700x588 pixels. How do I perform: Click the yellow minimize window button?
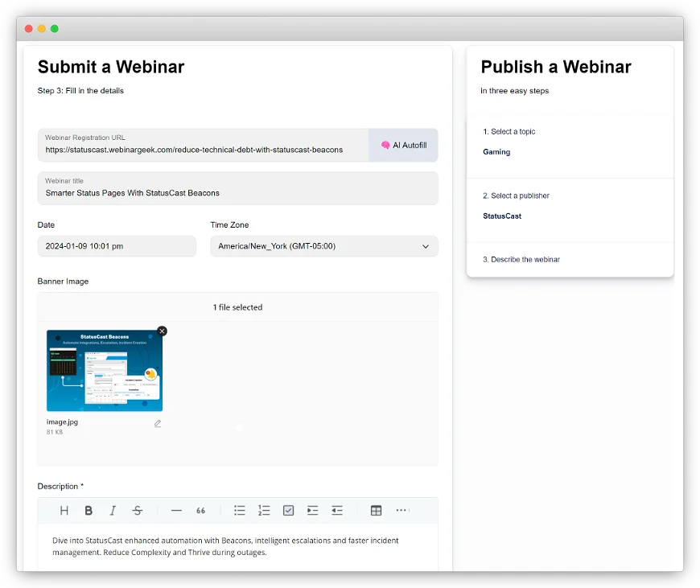coord(42,29)
